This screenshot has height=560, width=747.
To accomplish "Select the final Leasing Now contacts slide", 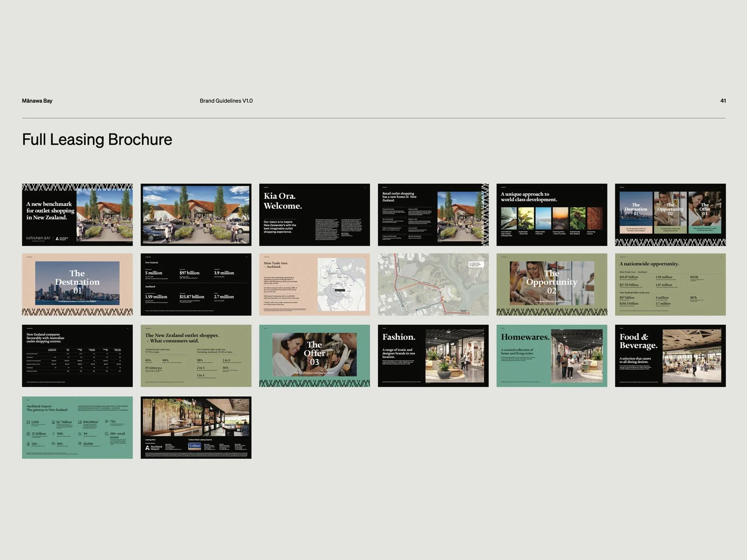I will (x=196, y=427).
